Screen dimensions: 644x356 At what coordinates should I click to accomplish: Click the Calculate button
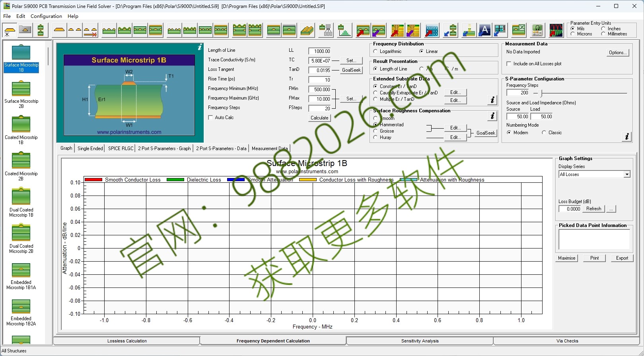(319, 118)
